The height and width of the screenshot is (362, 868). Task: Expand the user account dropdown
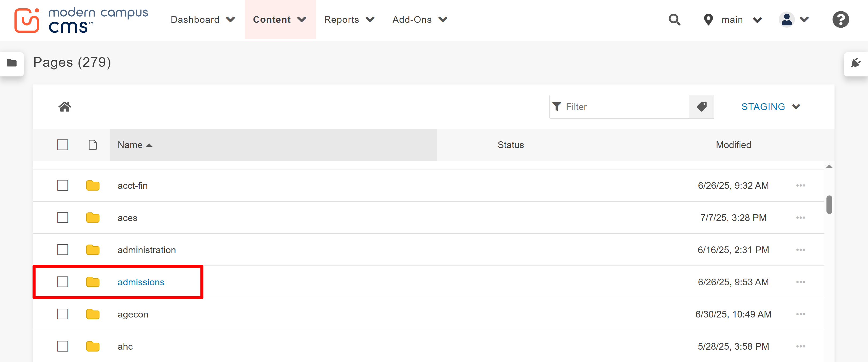pos(794,20)
